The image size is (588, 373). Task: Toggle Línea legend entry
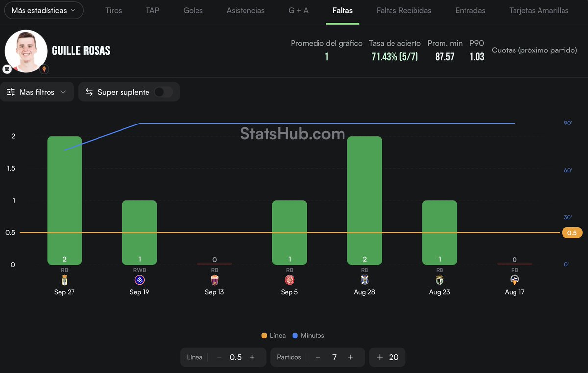point(273,336)
